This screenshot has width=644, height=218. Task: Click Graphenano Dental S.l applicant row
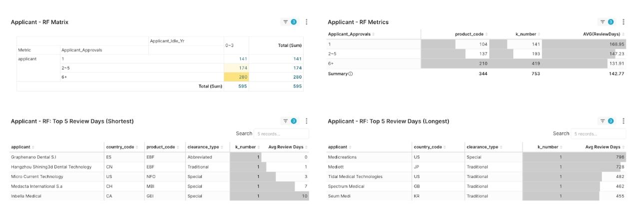33,157
